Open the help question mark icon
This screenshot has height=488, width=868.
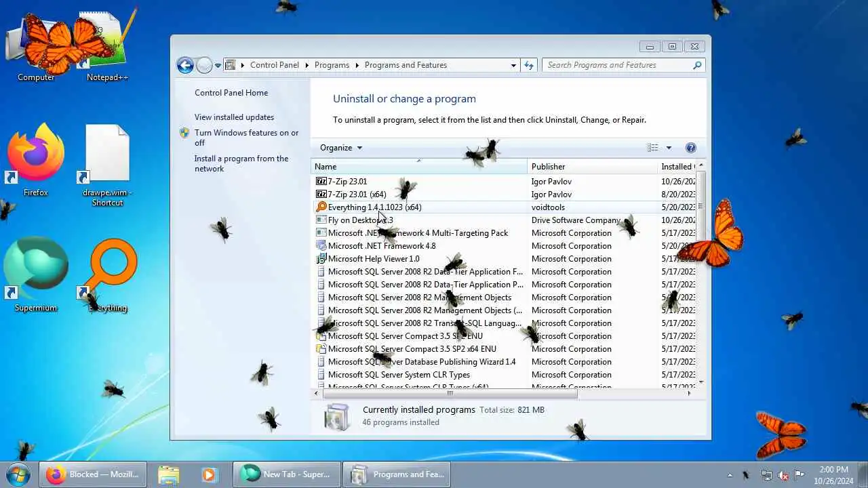click(x=690, y=148)
